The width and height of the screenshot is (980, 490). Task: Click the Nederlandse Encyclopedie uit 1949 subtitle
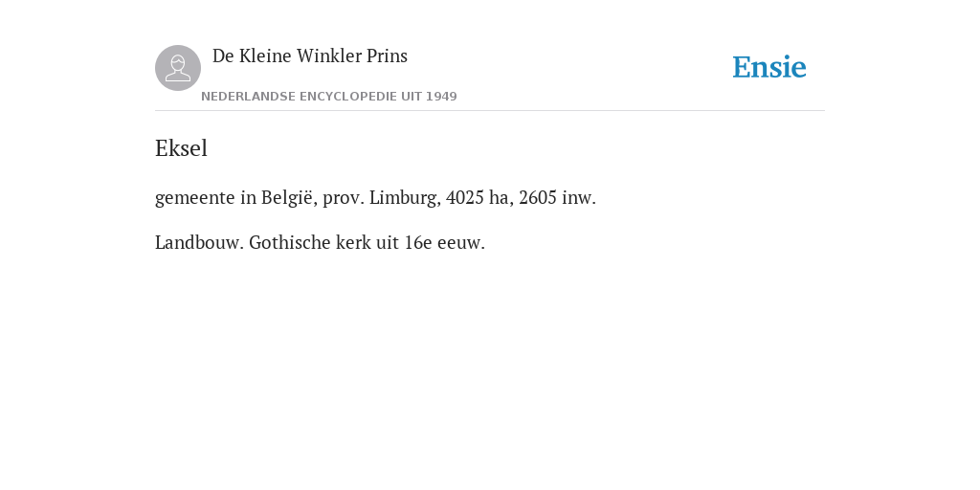click(329, 97)
